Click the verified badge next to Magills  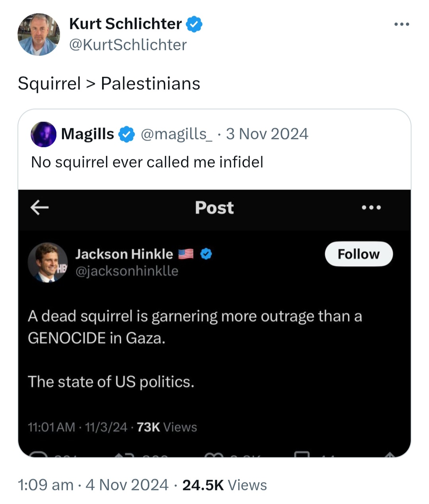pos(127,134)
